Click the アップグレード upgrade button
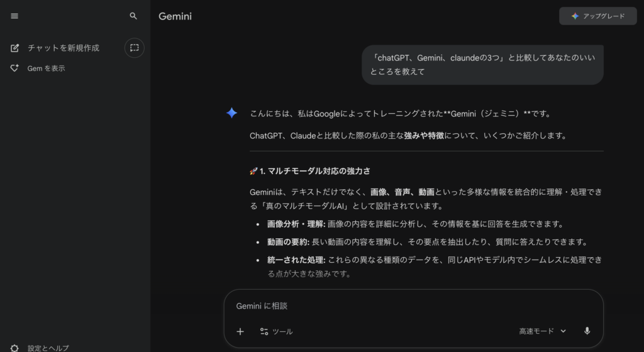Viewport: 644px width, 352px height. click(x=598, y=16)
